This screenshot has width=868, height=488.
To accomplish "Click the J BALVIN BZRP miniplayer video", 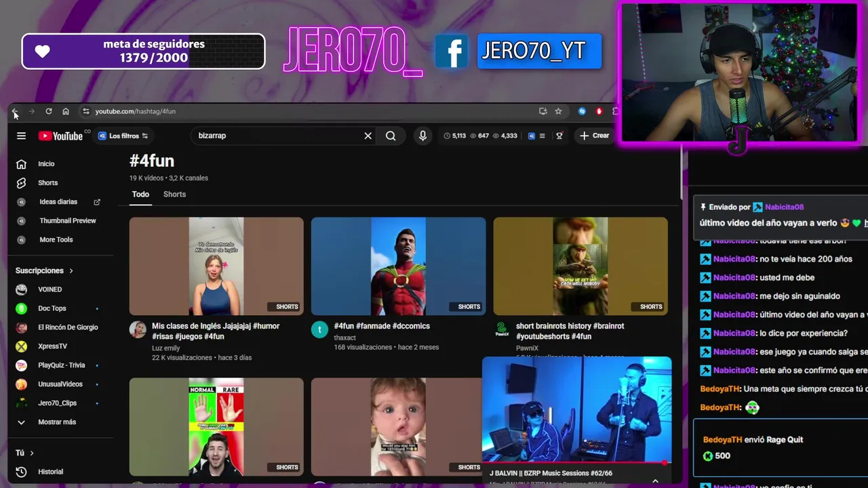I will pos(576,410).
